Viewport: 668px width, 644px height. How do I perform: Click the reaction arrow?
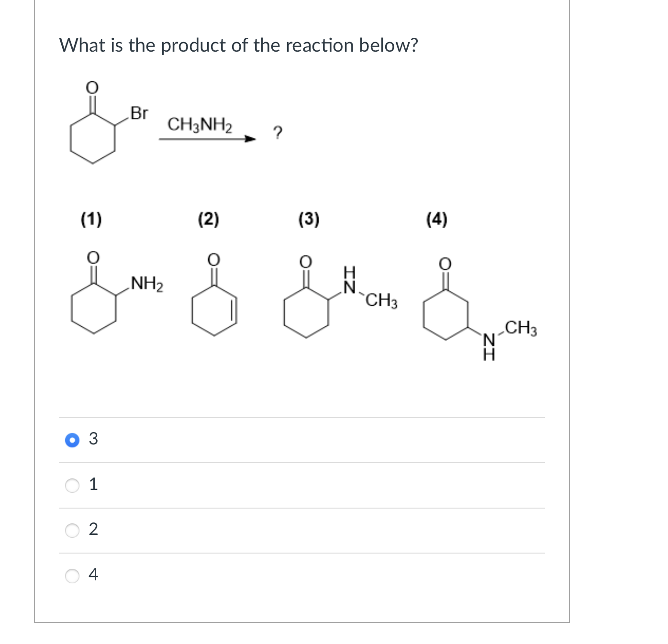tap(206, 140)
